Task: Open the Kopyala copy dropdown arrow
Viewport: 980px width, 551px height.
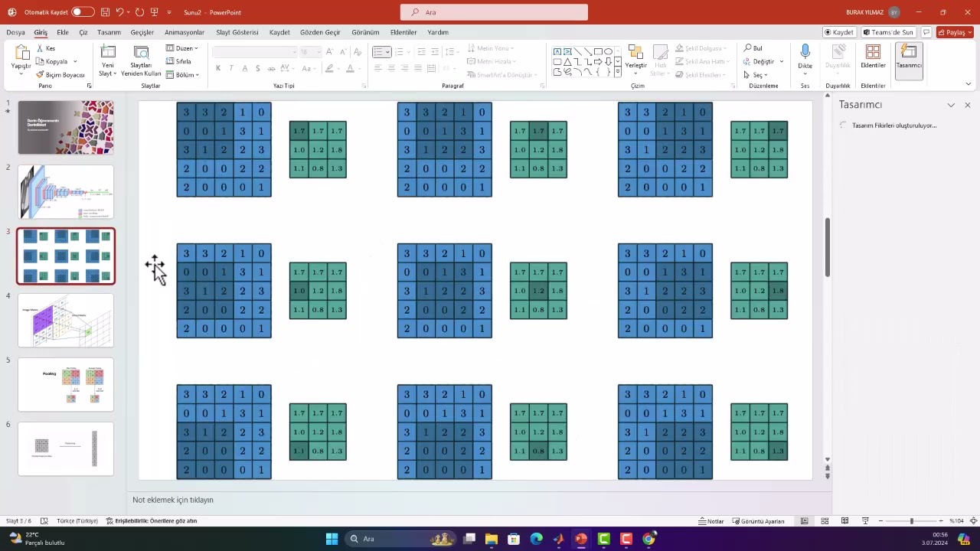Action: click(x=75, y=61)
